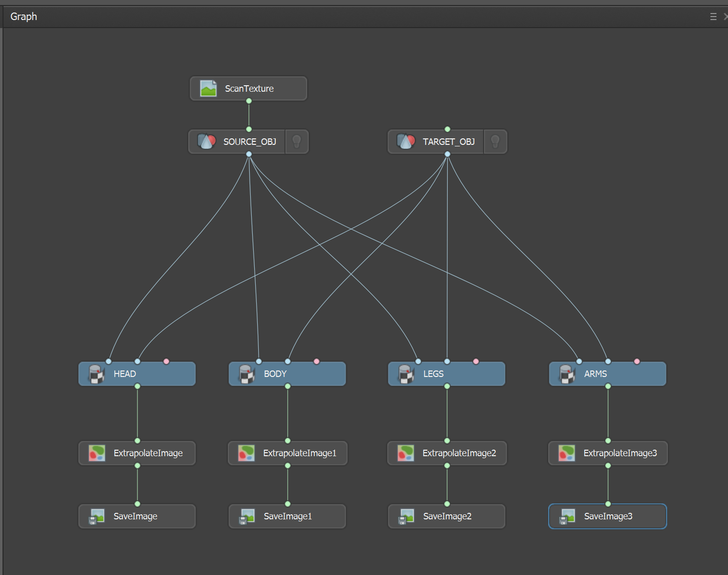
Task: Click the green output port under ScanTexture
Action: [249, 101]
